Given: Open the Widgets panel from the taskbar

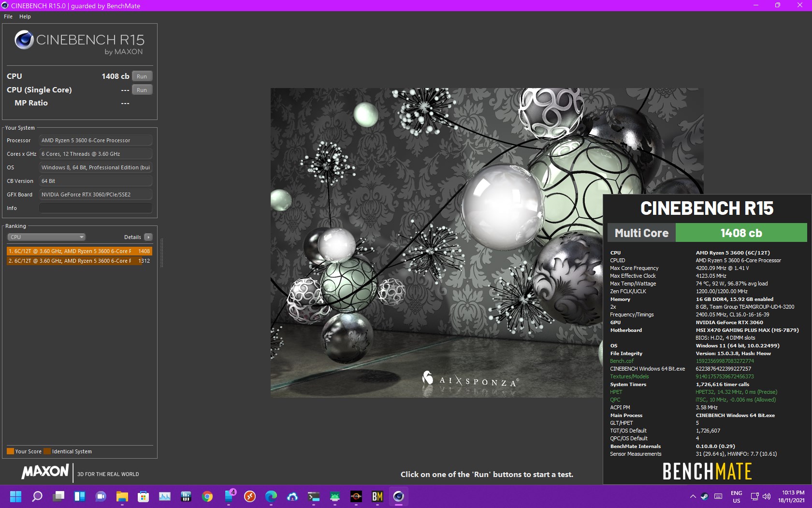Looking at the screenshot, I should tap(80, 496).
